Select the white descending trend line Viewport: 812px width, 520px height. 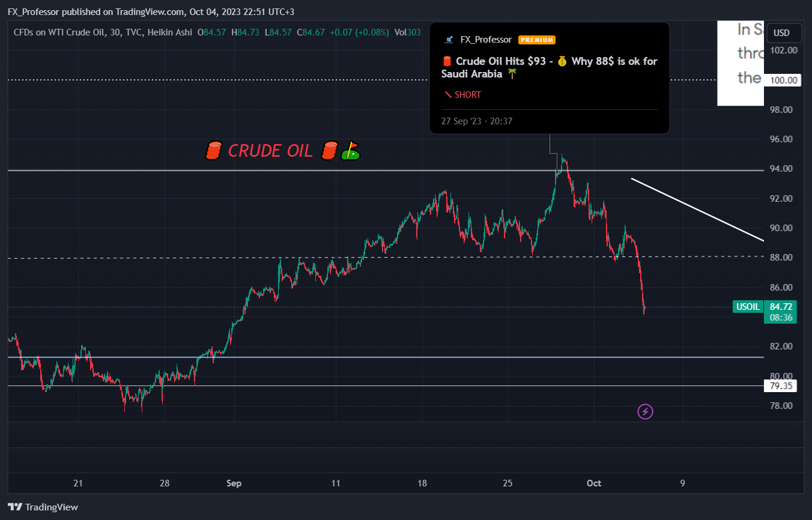[x=697, y=210]
